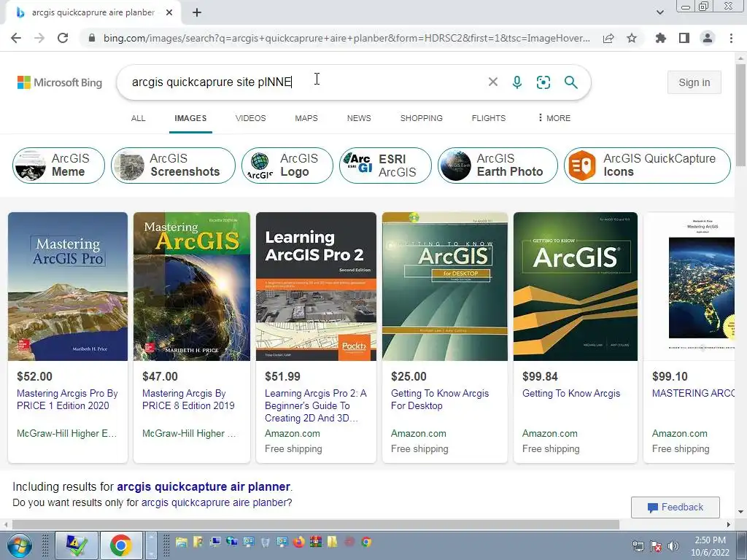This screenshot has height=560, width=747.
Task: Switch to the VIDEOS tab
Action: 251,118
